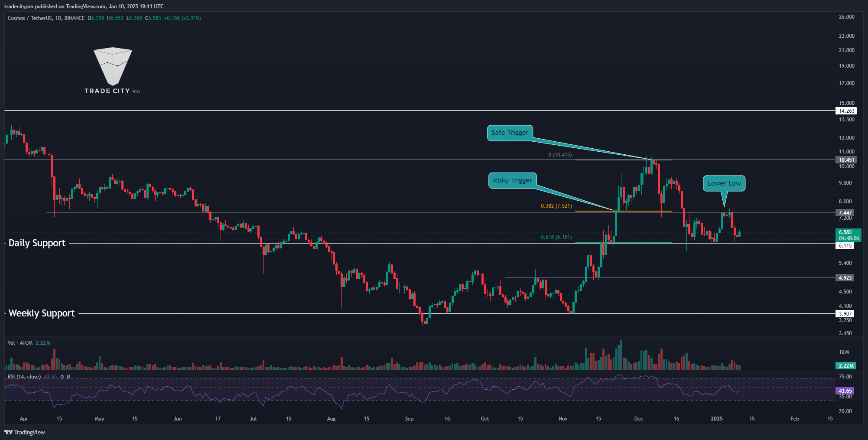Click the published-by header text at top

click(x=84, y=7)
